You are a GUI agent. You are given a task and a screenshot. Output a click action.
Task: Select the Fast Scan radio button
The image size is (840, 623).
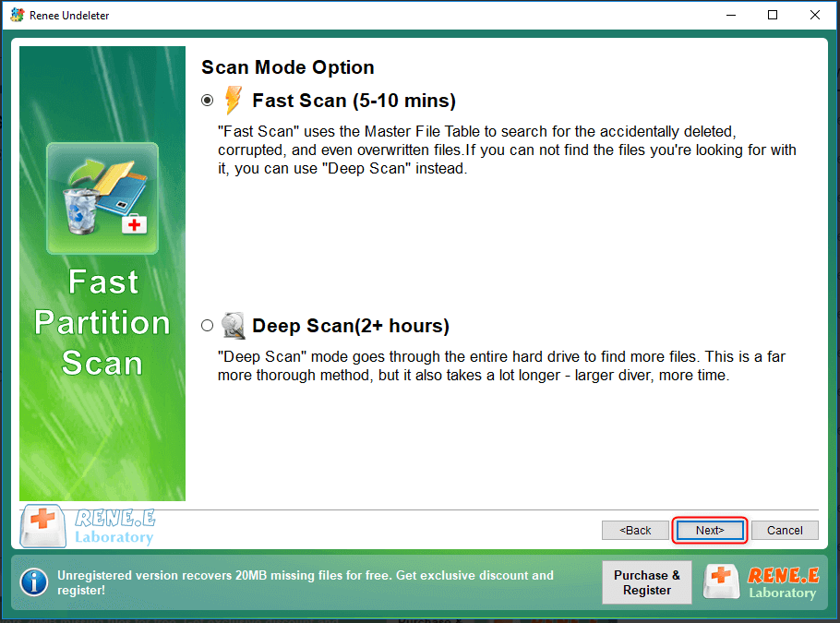point(207,100)
